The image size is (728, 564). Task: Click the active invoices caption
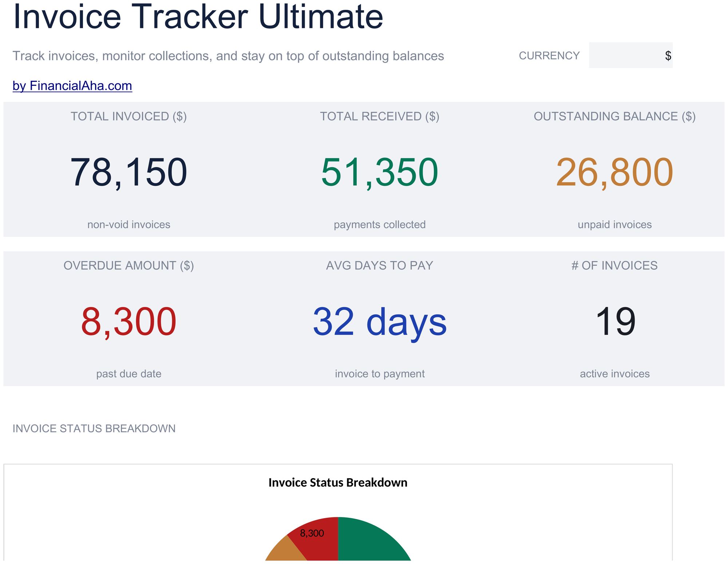pos(614,374)
